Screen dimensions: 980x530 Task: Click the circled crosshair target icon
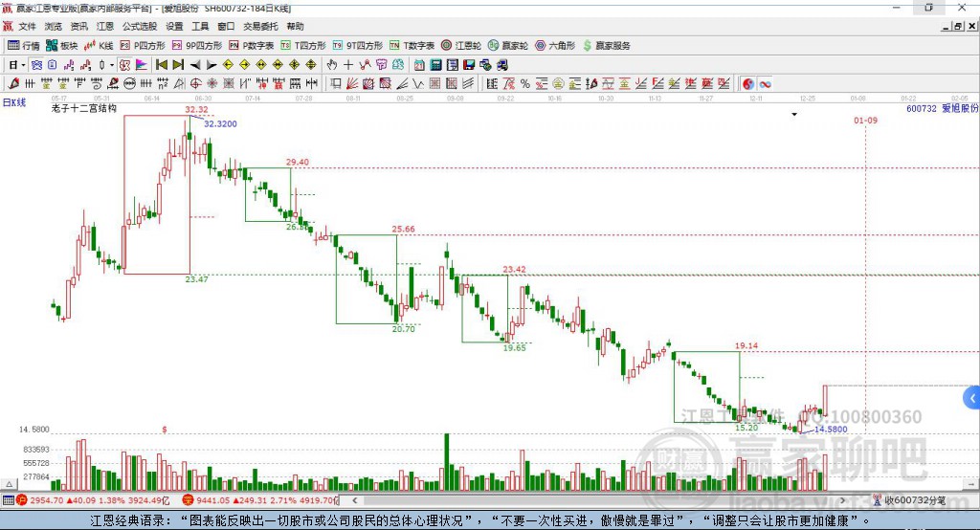tap(195, 84)
